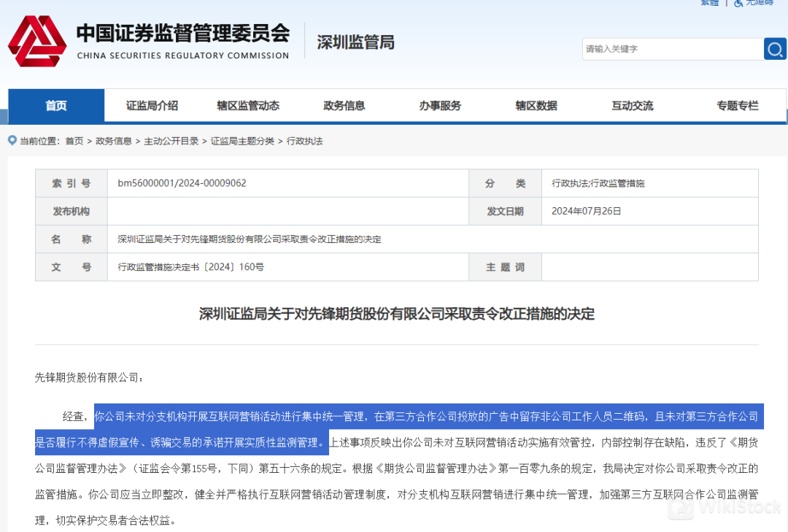Switch to 繁體 traditional Chinese

pyautogui.click(x=709, y=3)
